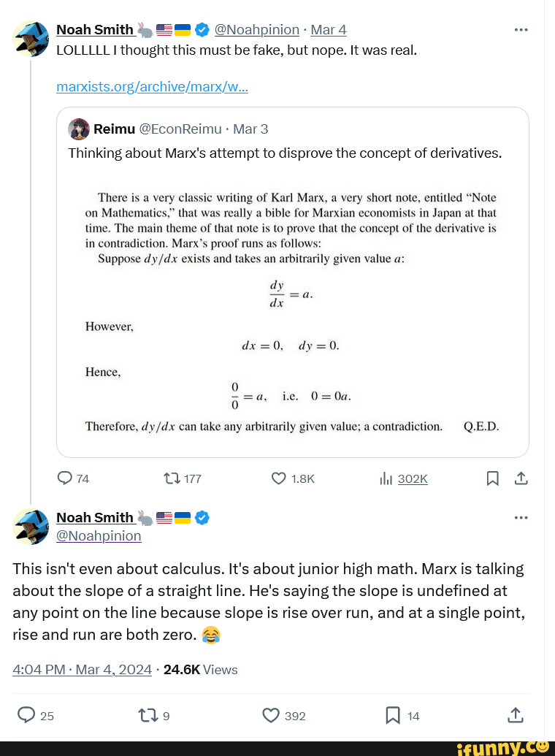Reply to Noah Smith's bottom tweet

(26, 716)
